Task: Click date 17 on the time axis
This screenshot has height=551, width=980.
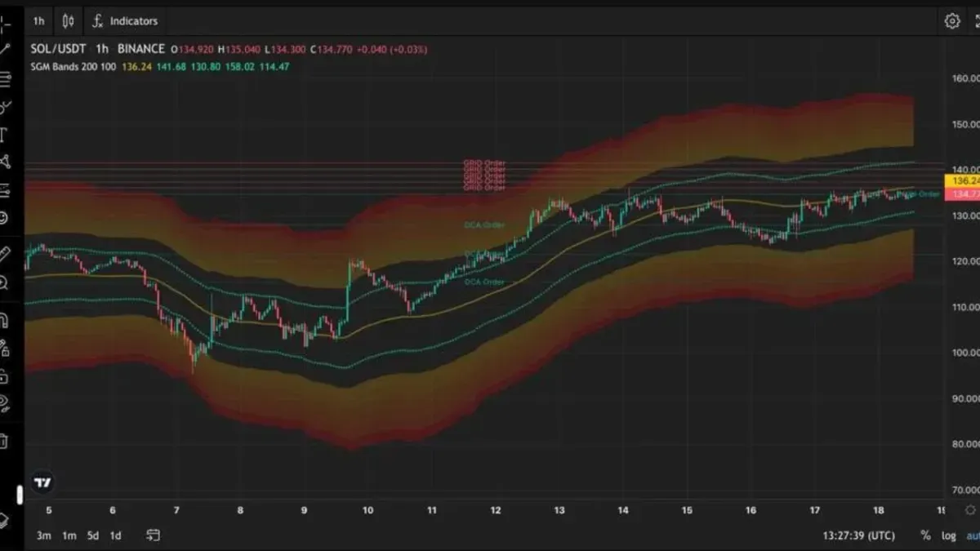Action: click(814, 510)
